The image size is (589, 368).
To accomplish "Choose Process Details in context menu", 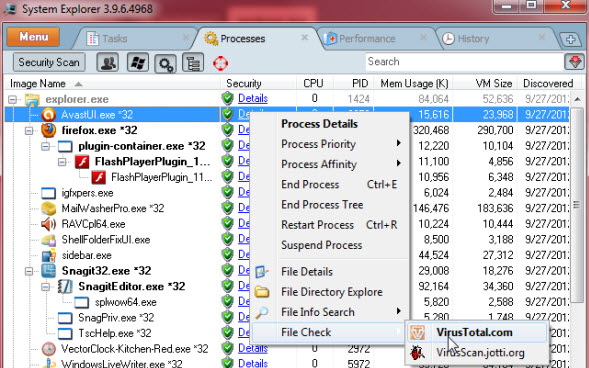I will [319, 124].
